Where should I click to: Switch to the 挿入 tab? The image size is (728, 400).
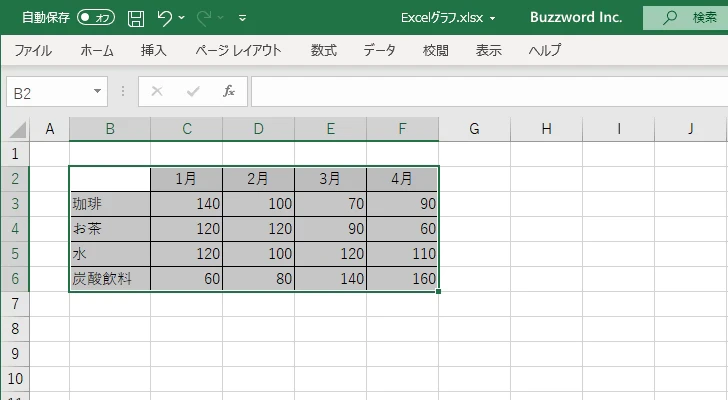pos(154,50)
